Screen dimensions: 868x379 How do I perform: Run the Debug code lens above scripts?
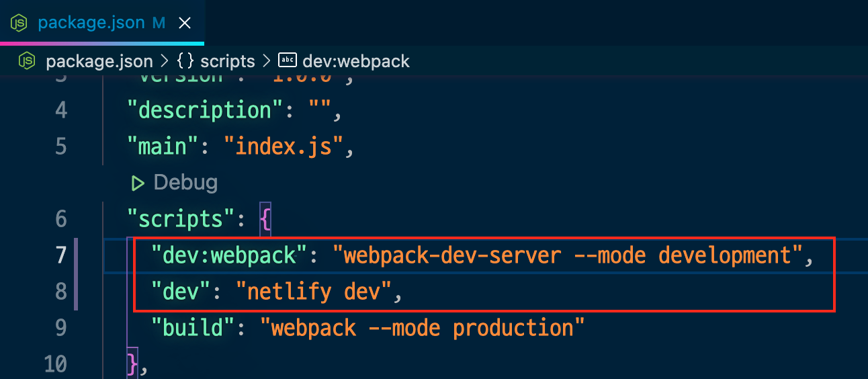(x=185, y=182)
